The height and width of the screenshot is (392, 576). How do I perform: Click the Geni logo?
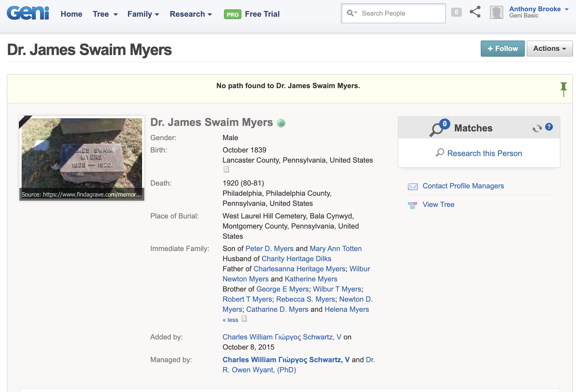click(x=28, y=13)
